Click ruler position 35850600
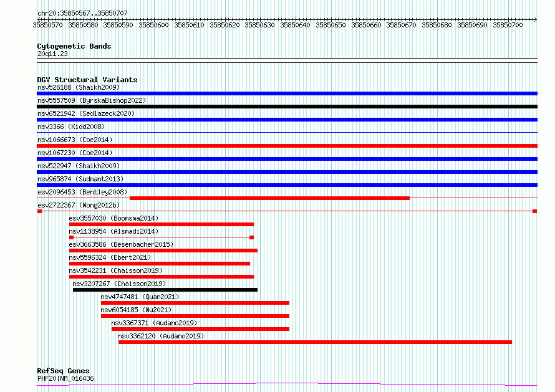 click(153, 25)
